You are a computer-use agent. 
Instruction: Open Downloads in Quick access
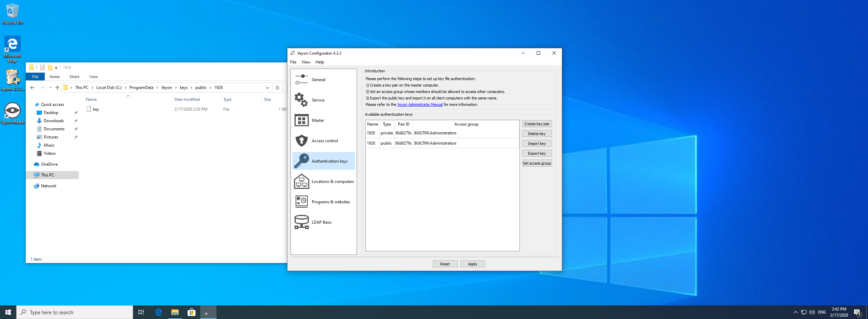[x=54, y=121]
